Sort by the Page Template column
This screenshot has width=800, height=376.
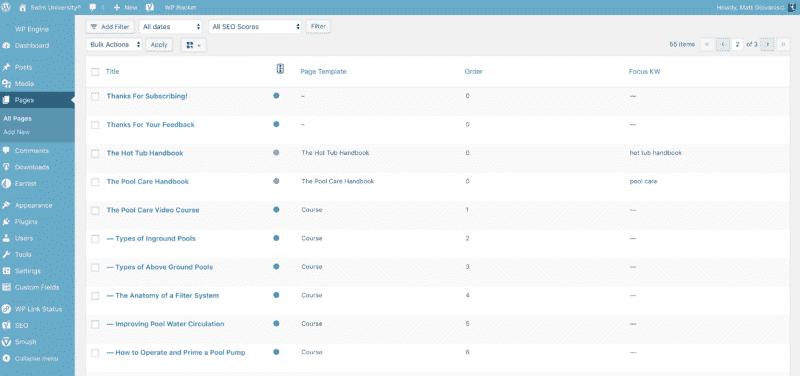(x=323, y=71)
